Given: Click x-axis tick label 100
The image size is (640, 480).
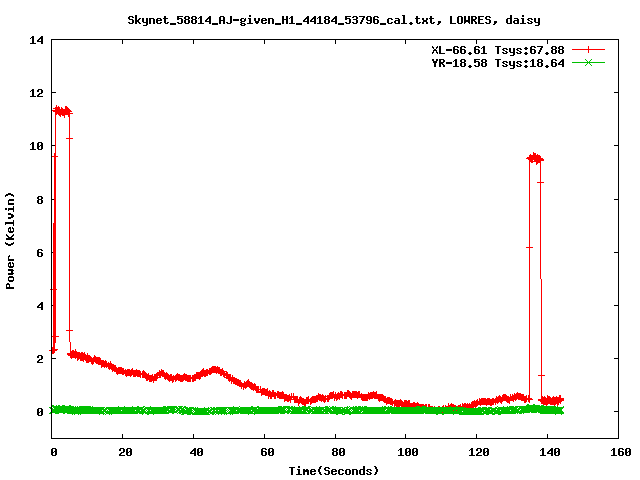Looking at the screenshot, I should point(408,452).
